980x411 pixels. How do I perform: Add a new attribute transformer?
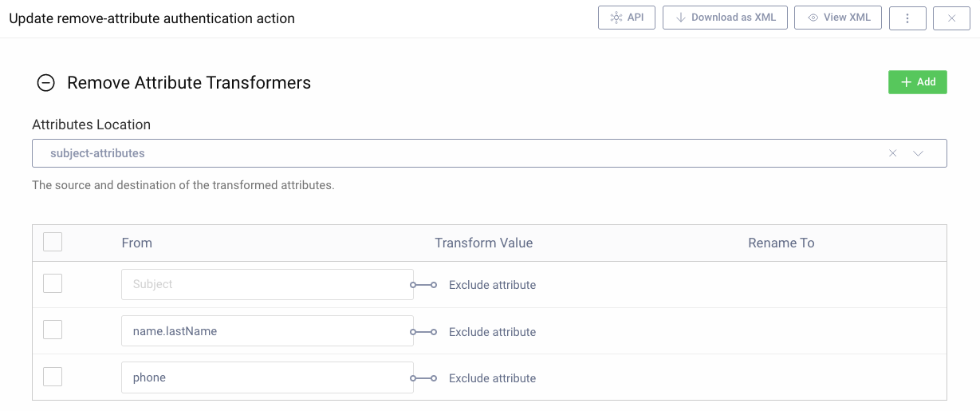tap(917, 82)
